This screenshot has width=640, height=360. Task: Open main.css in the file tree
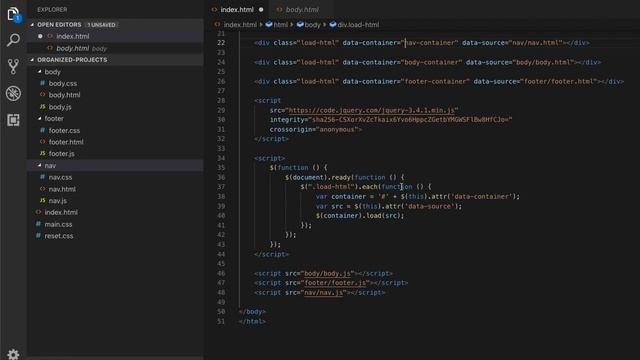tap(58, 224)
